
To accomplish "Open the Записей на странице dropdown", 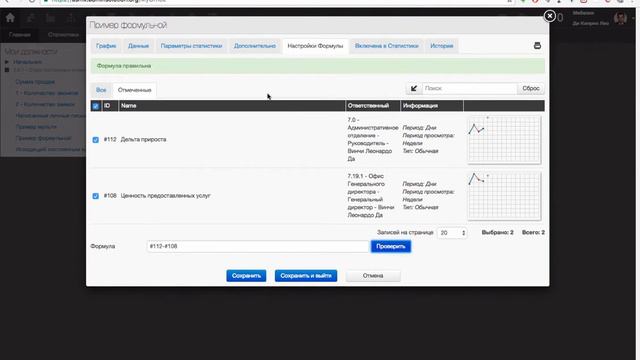I will click(451, 233).
